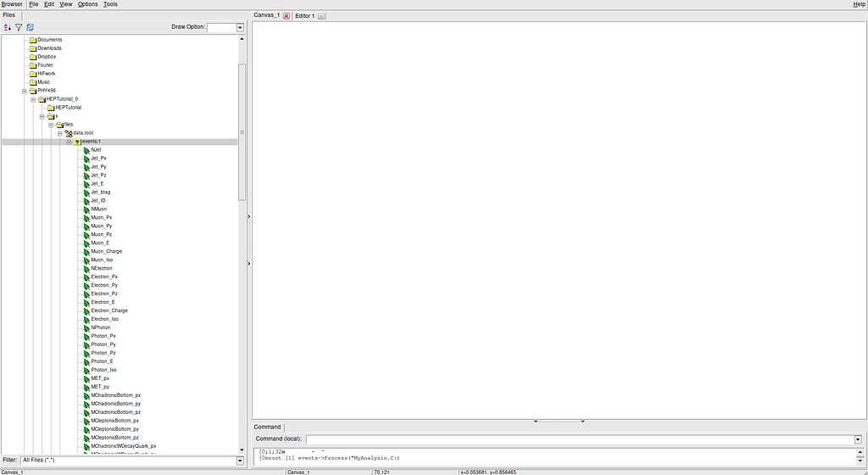Switch to the Editor 1 tab
This screenshot has width=868, height=475.
pyautogui.click(x=305, y=16)
